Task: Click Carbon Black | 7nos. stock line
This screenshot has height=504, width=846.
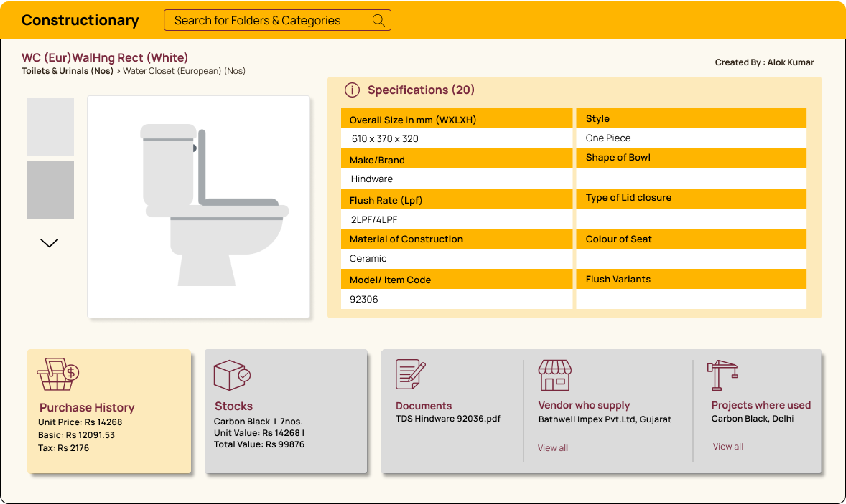Action: (x=258, y=421)
